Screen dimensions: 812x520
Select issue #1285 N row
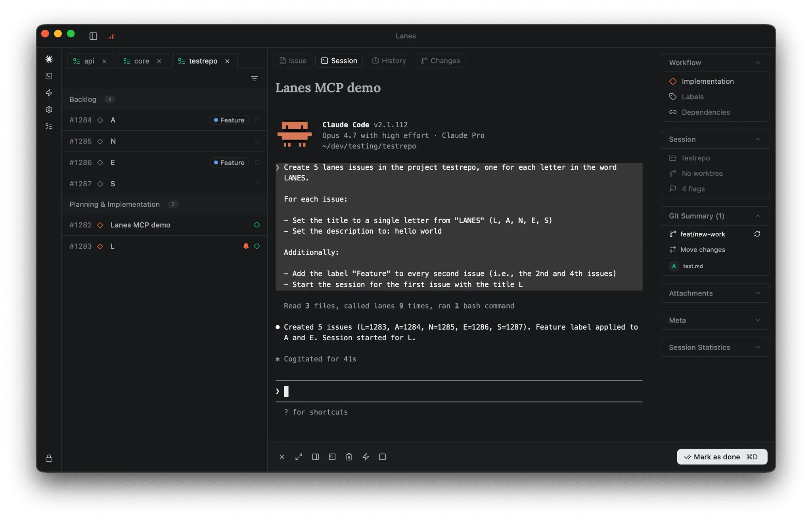coord(164,141)
